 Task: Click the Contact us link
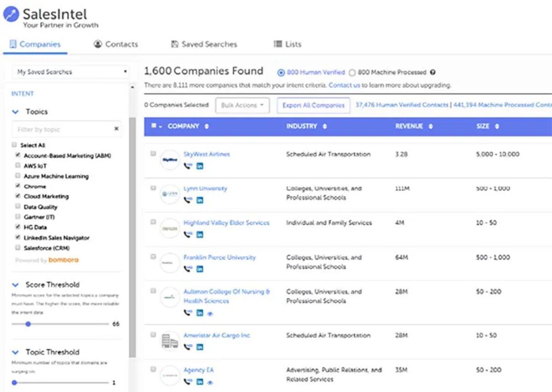coord(344,85)
